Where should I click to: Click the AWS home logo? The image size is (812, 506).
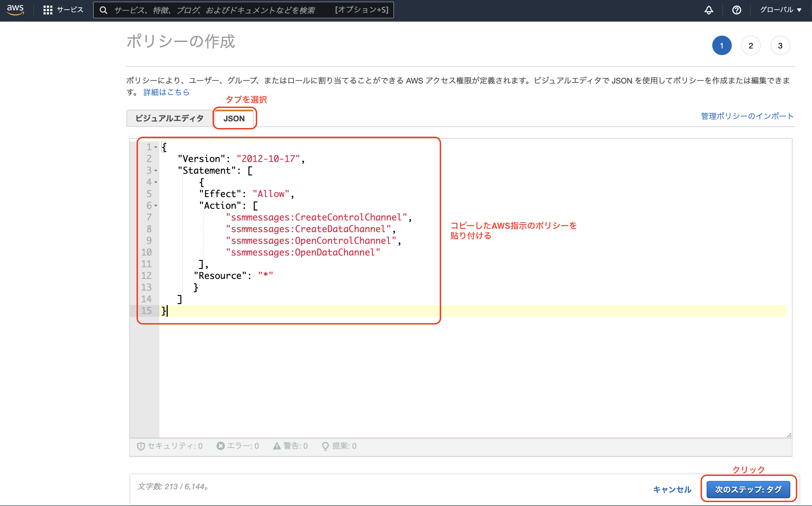point(15,10)
